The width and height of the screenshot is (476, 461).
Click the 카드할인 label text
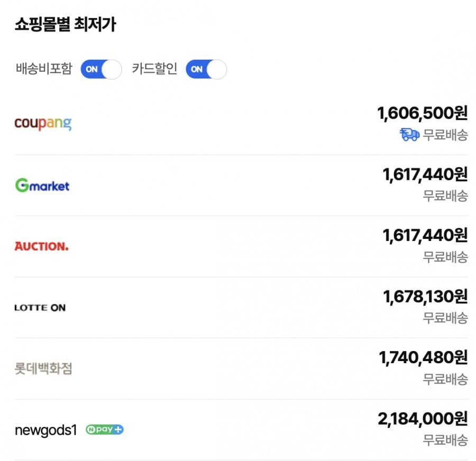(154, 69)
